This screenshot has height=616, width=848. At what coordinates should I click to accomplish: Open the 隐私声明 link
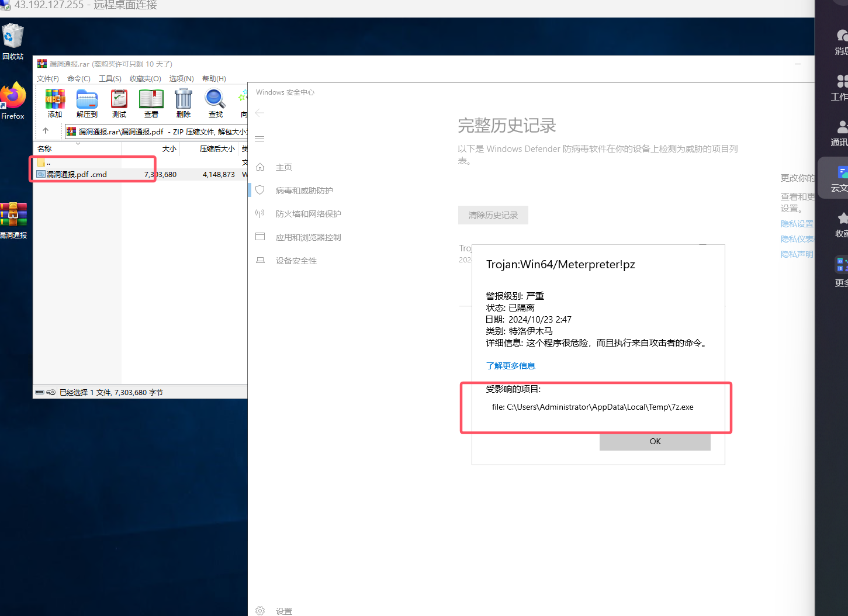pyautogui.click(x=797, y=254)
